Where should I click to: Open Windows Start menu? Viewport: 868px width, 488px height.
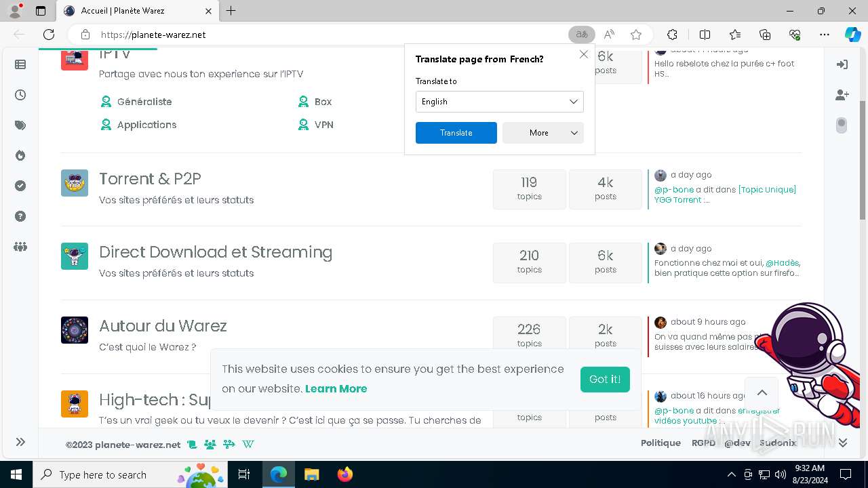tap(16, 474)
